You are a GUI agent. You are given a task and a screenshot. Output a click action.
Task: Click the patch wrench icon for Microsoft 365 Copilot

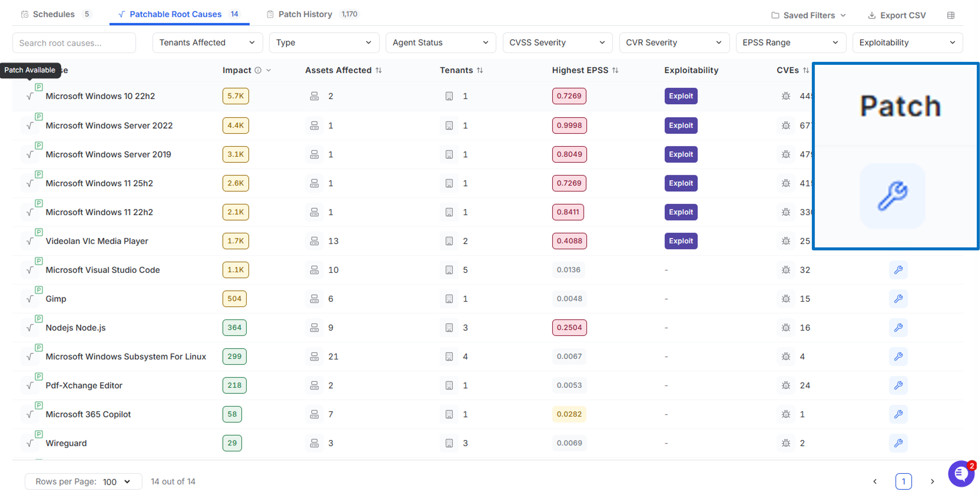point(898,414)
